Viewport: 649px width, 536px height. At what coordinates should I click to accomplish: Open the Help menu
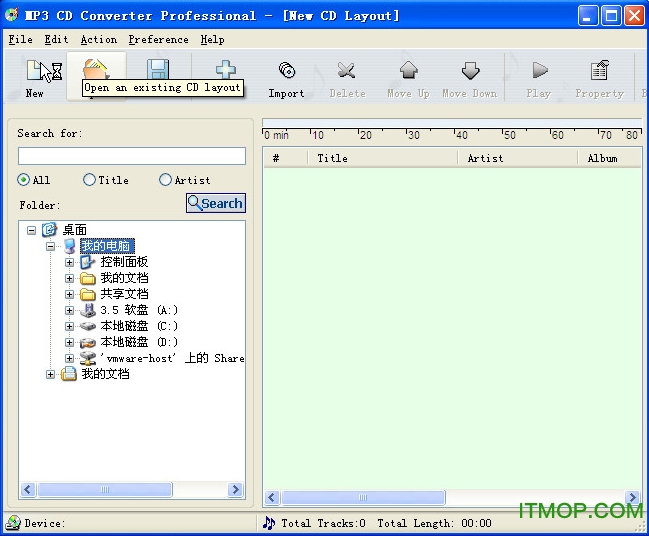(212, 40)
